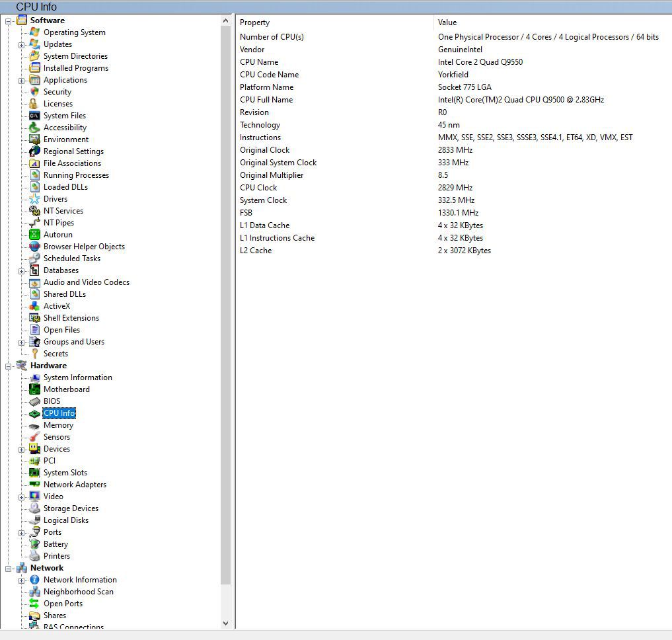
Task: Collapse the Network tree node
Action: pyautogui.click(x=8, y=569)
